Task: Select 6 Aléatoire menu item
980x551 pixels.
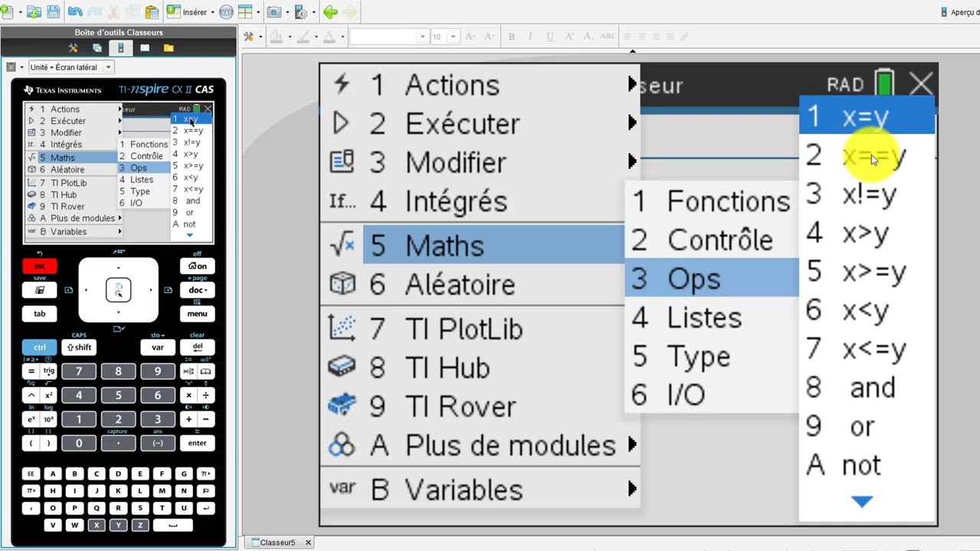Action: 479,285
